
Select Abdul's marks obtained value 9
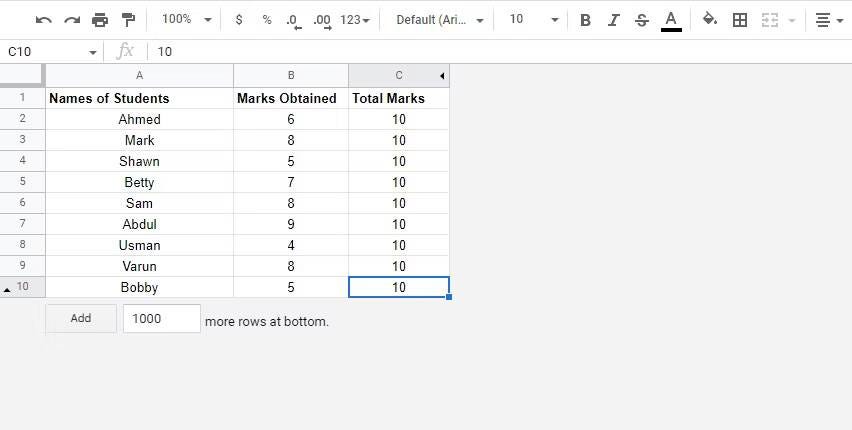pos(291,225)
